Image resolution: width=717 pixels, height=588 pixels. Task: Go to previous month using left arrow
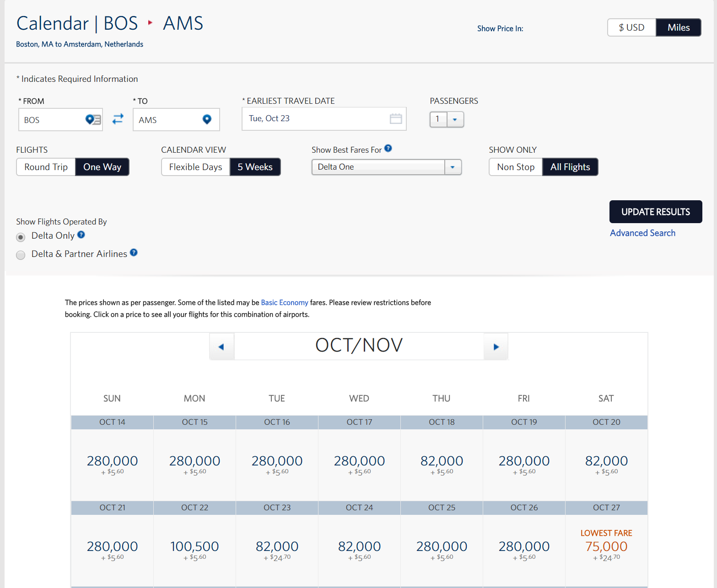(x=221, y=347)
